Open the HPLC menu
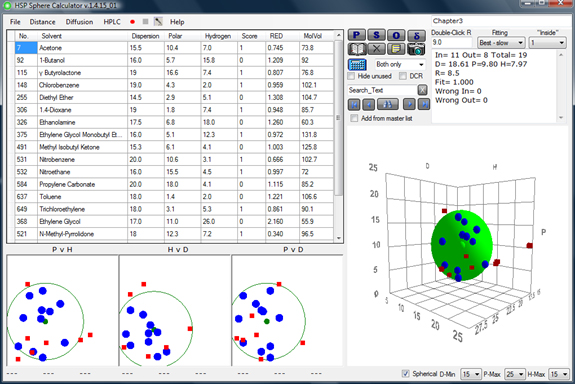The image size is (576, 385). pyautogui.click(x=112, y=22)
